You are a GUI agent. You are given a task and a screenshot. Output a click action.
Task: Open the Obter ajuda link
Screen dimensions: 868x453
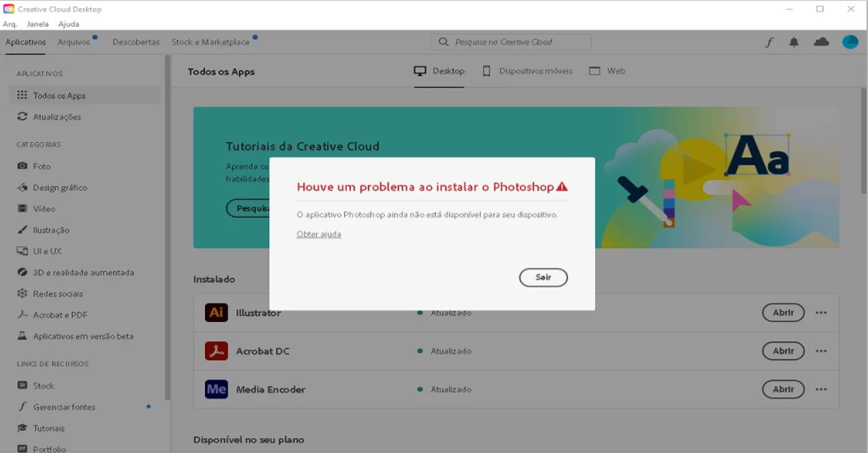[x=319, y=234]
